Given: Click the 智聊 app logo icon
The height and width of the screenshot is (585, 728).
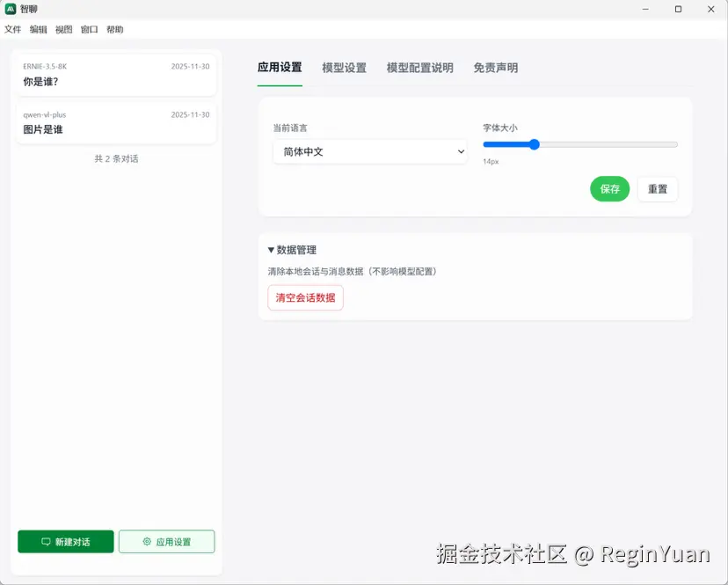Looking at the screenshot, I should pos(11,9).
